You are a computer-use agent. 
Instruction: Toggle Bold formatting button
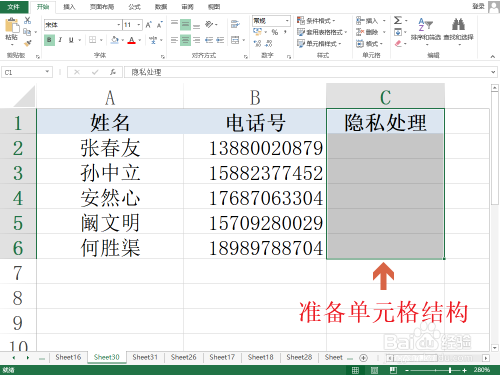(49, 40)
